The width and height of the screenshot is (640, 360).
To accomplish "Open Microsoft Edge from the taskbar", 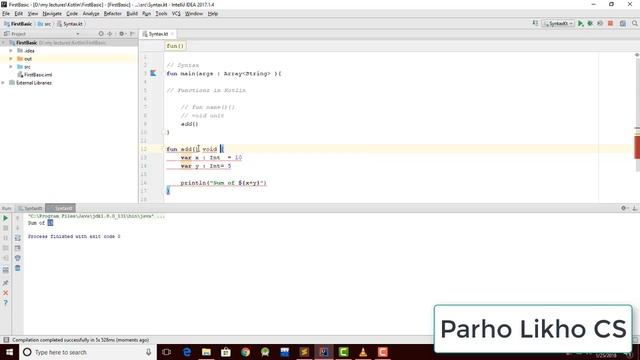I will 187,352.
